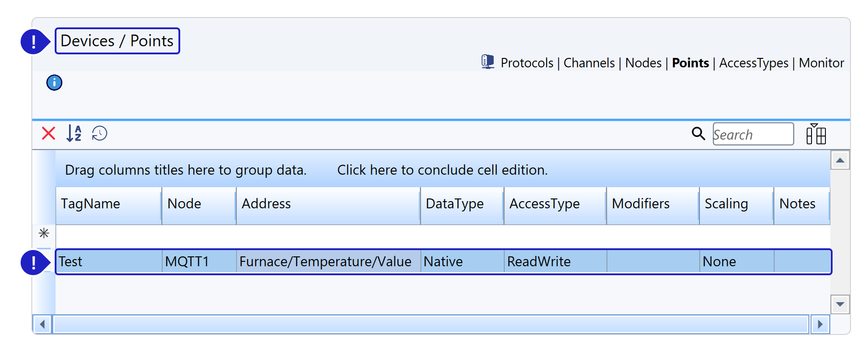Click the vertical scrollbar down arrow
Viewport: 868px width, 352px height.
[840, 304]
